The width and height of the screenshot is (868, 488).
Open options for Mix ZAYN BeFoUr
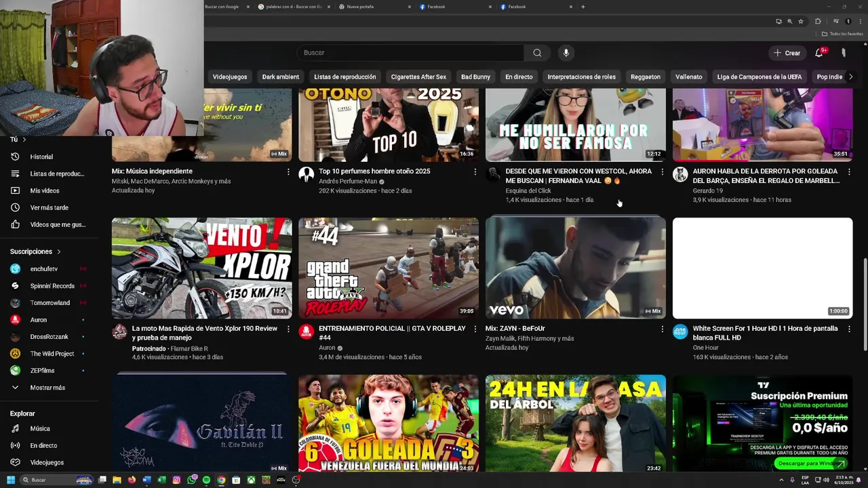(x=662, y=329)
